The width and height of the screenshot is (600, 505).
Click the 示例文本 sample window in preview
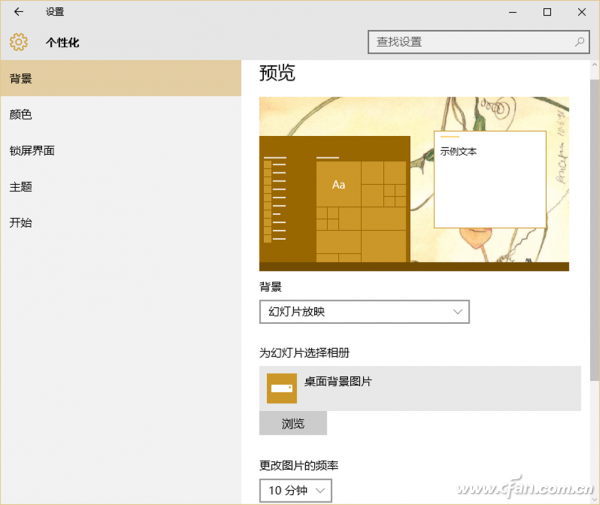click(x=490, y=179)
